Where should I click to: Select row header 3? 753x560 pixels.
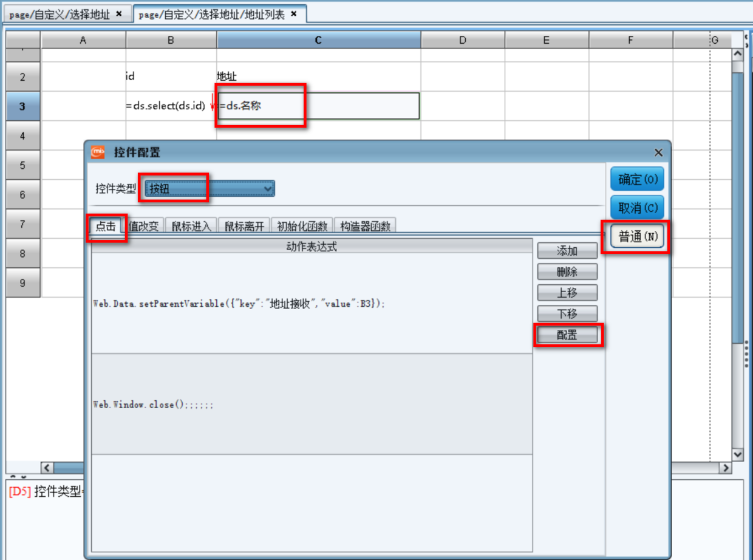(x=23, y=106)
